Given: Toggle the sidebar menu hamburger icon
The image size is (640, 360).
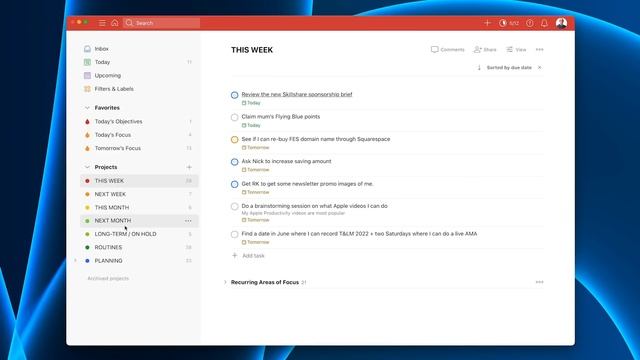Looking at the screenshot, I should [x=102, y=23].
